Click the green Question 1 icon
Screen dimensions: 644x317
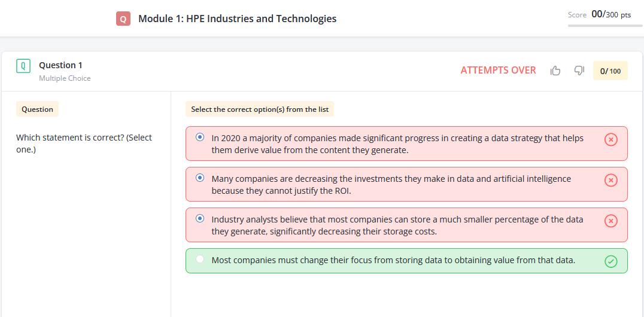pos(23,66)
